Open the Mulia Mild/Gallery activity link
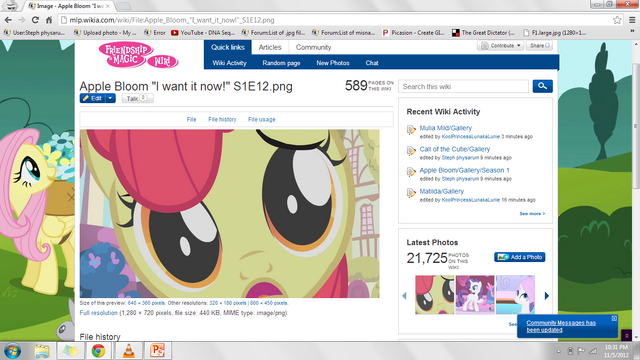The image size is (640, 360). coord(446,128)
